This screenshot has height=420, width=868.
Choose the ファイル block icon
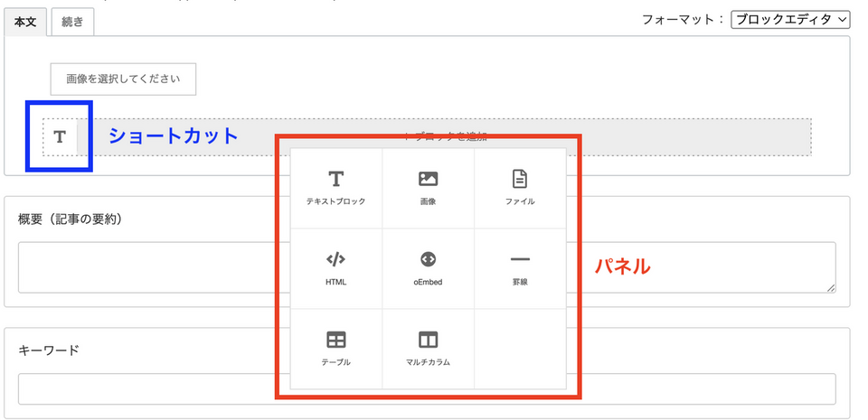(520, 187)
